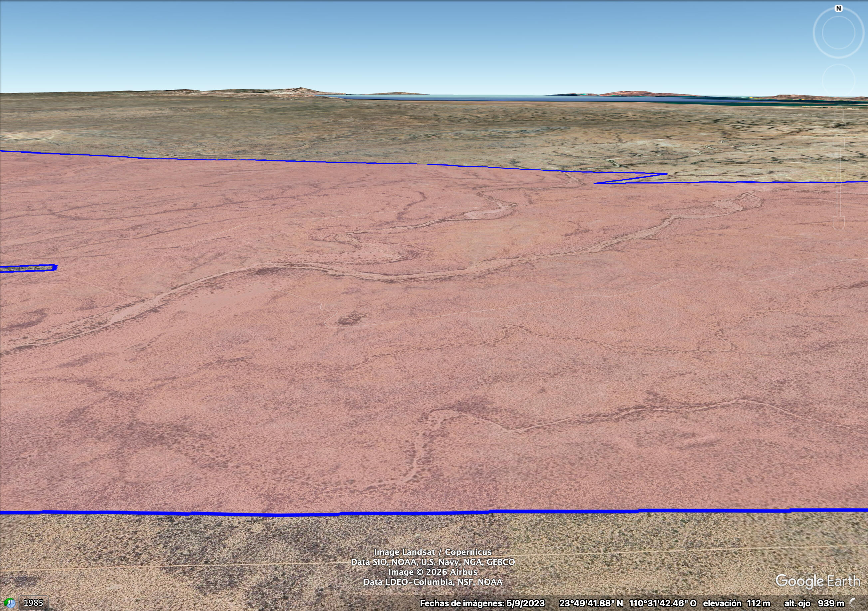Click the 1985 historical imagery year button
The height and width of the screenshot is (611, 868).
tap(33, 603)
